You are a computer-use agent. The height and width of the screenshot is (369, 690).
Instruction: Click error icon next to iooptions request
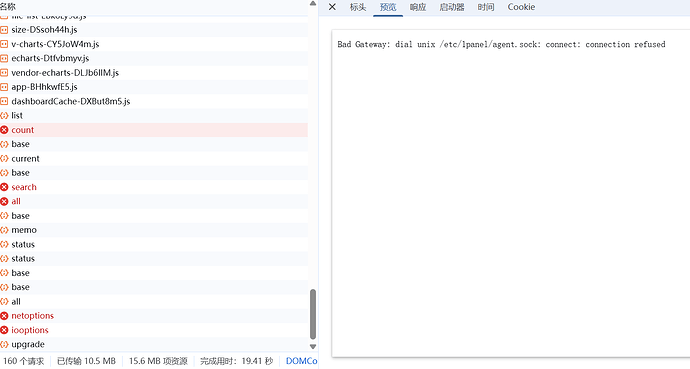4,330
